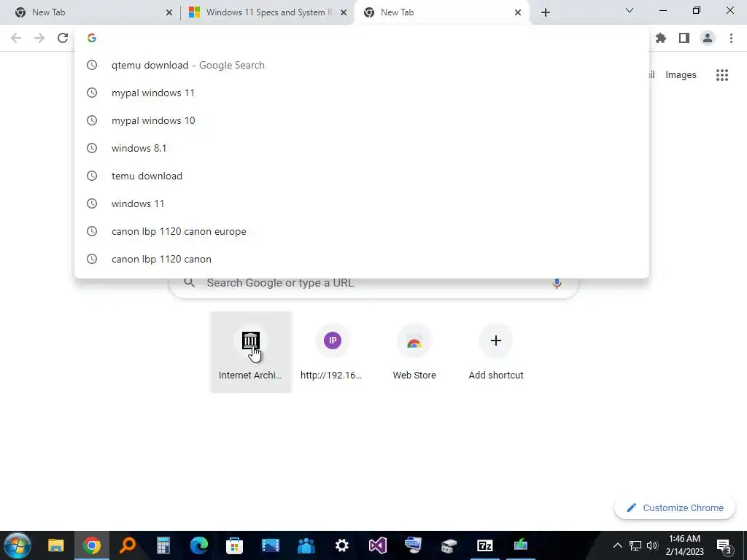747x560 pixels.
Task: Click Chrome icon in taskbar
Action: click(92, 545)
